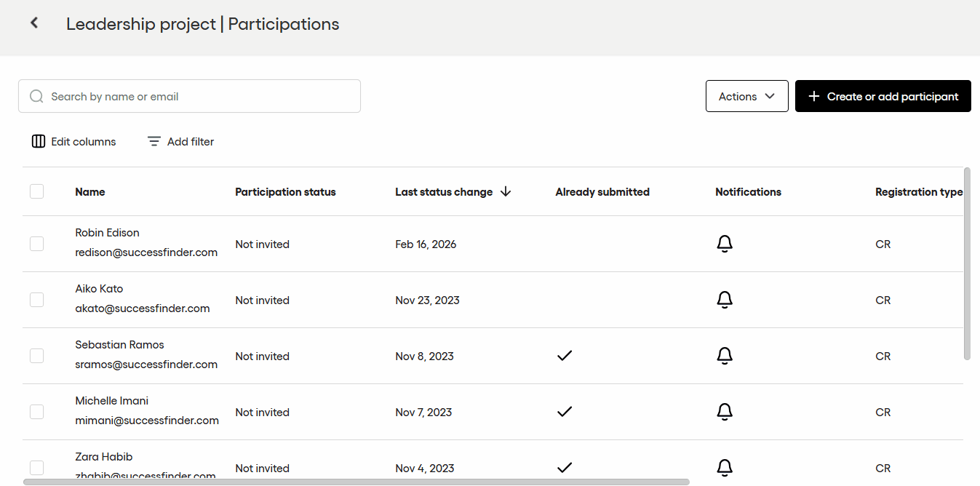Select the checkbox for Aiko Kato
This screenshot has height=486, width=980.
[36, 300]
